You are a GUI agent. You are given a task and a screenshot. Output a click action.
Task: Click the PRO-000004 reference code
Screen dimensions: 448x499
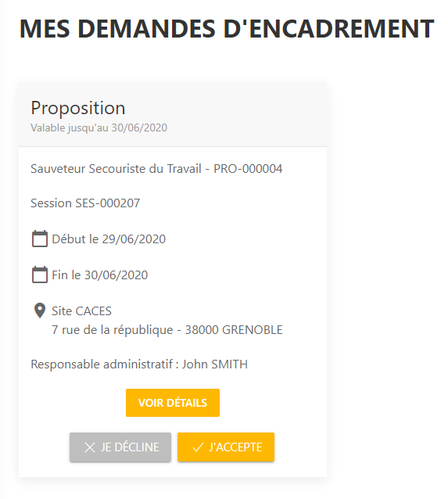tap(248, 169)
